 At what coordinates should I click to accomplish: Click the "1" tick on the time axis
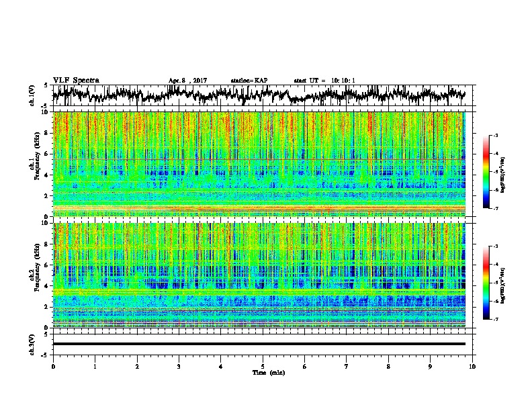(95, 367)
